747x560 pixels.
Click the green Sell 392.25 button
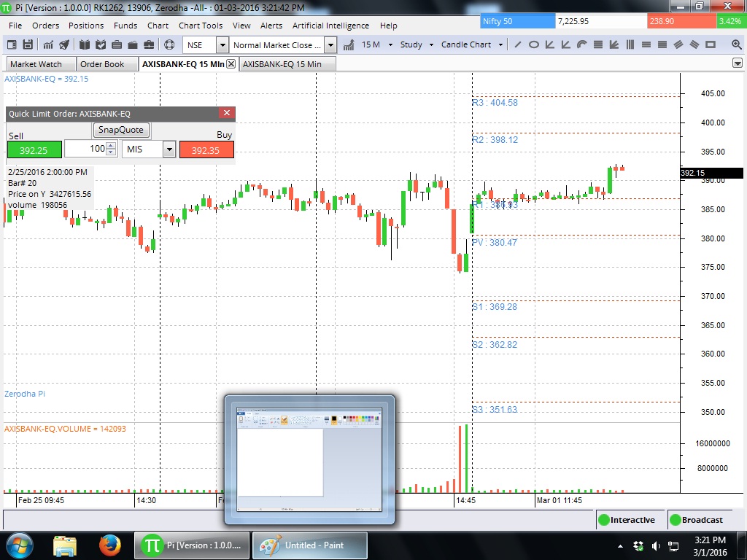[x=34, y=150]
